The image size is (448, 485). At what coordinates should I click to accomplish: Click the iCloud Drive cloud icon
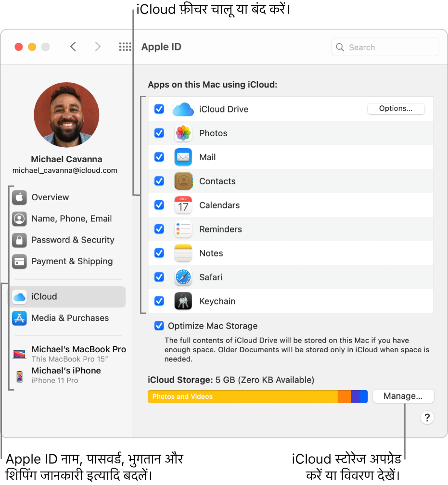pyautogui.click(x=183, y=109)
